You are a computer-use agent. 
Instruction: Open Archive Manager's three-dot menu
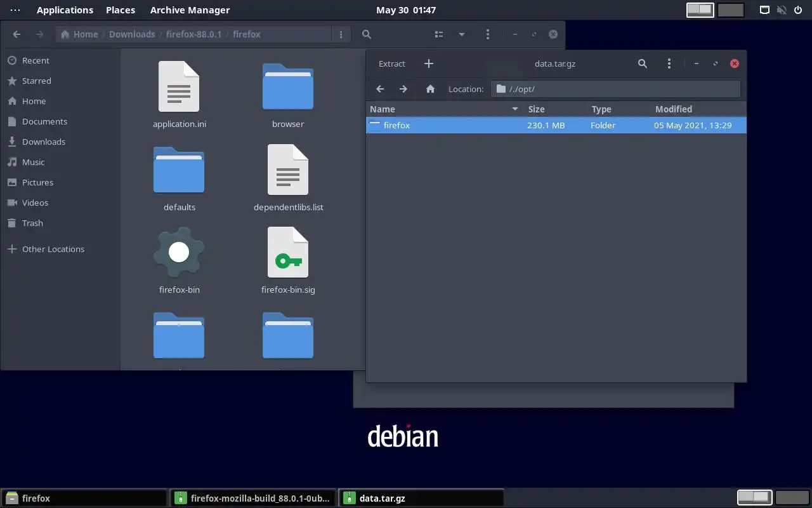[669, 63]
